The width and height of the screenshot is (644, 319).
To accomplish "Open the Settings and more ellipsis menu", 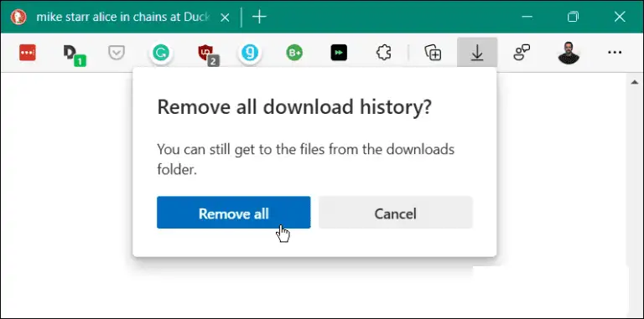I will (x=615, y=53).
